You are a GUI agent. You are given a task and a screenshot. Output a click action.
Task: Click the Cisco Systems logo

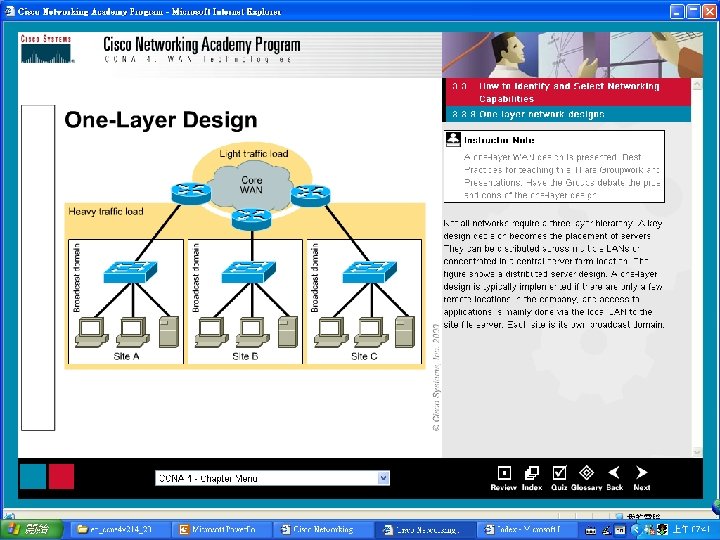tap(46, 49)
